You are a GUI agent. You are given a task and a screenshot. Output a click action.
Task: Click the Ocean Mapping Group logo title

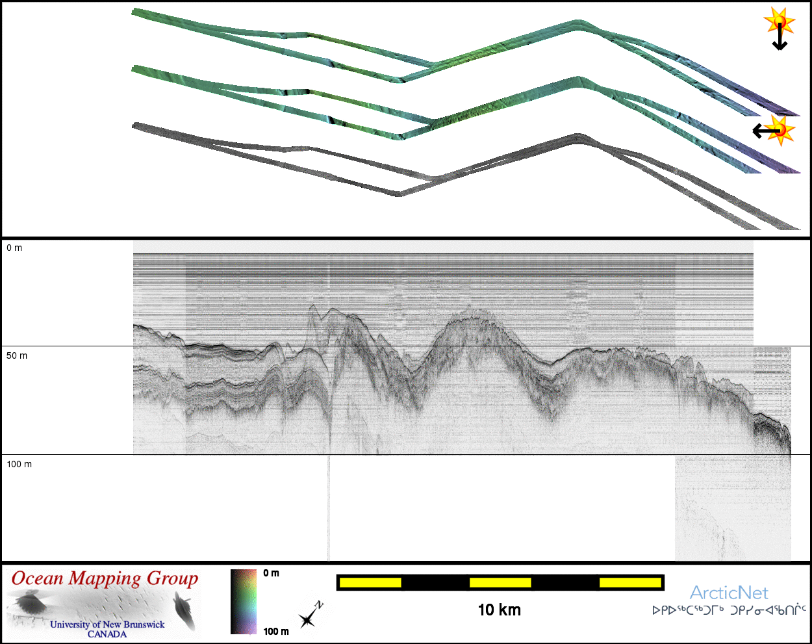click(105, 578)
